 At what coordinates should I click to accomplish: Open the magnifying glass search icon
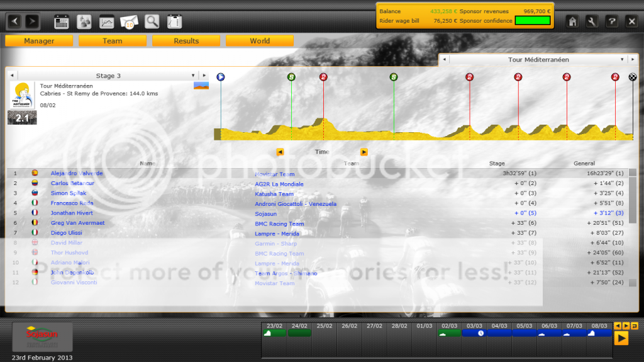(x=152, y=22)
